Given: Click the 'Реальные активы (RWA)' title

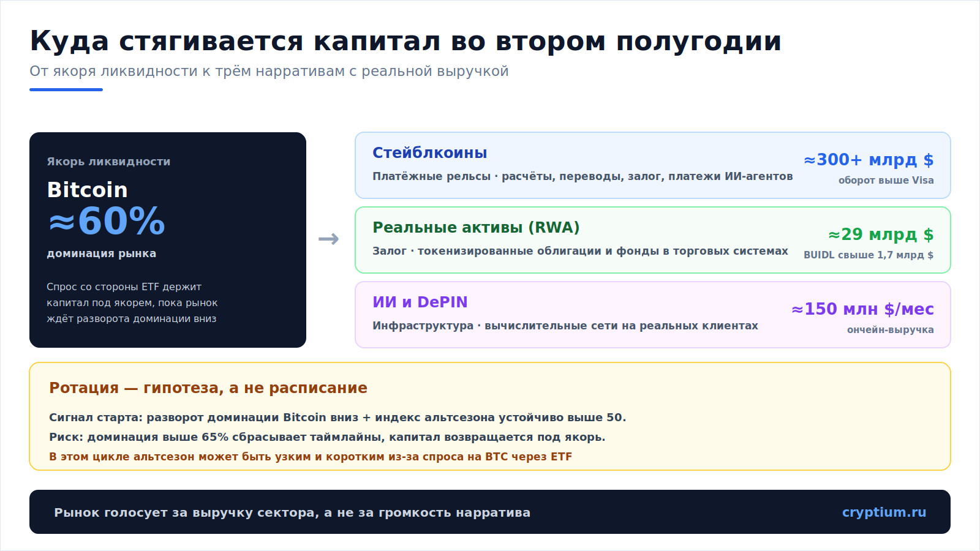Looking at the screenshot, I should point(476,228).
